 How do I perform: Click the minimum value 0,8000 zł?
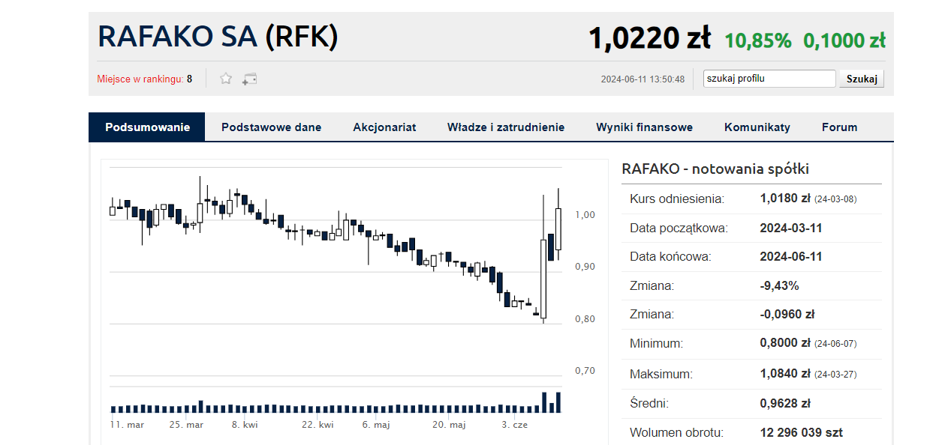785,343
